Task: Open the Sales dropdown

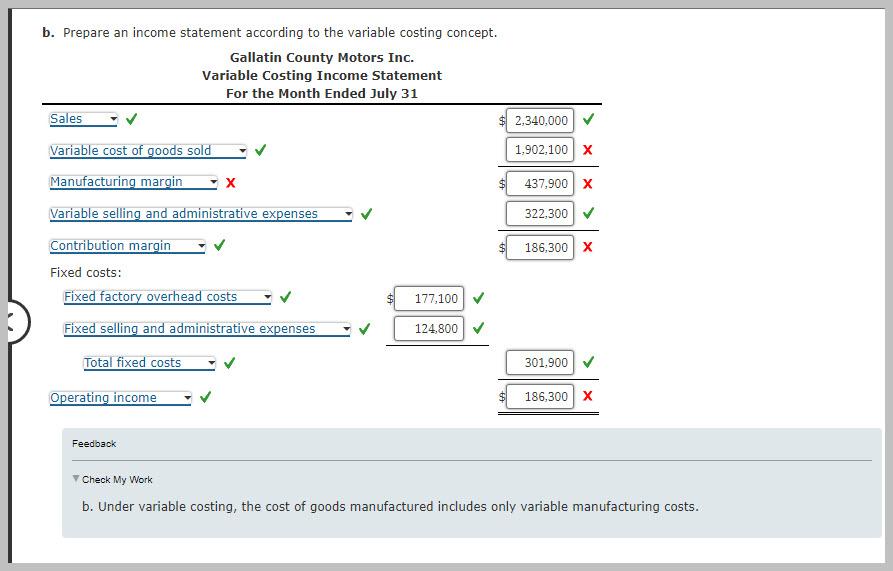Action: pos(83,119)
